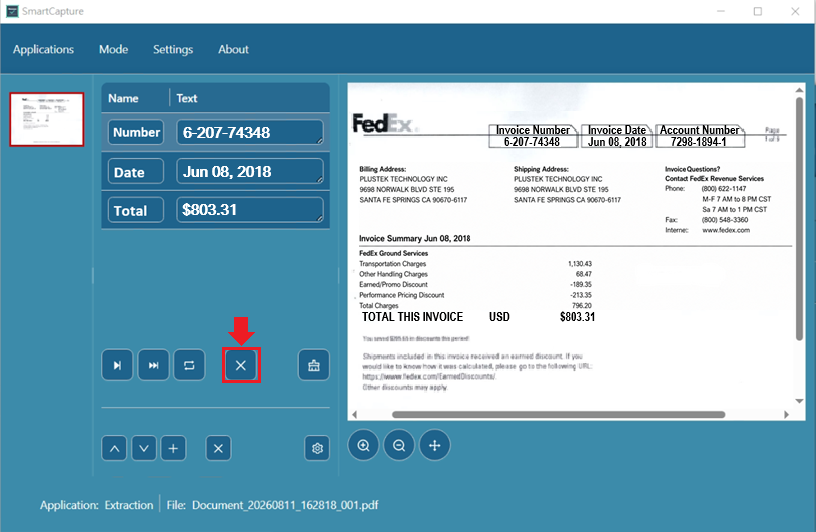The width and height of the screenshot is (816, 532).
Task: Add a new field with plus button
Action: [x=173, y=448]
